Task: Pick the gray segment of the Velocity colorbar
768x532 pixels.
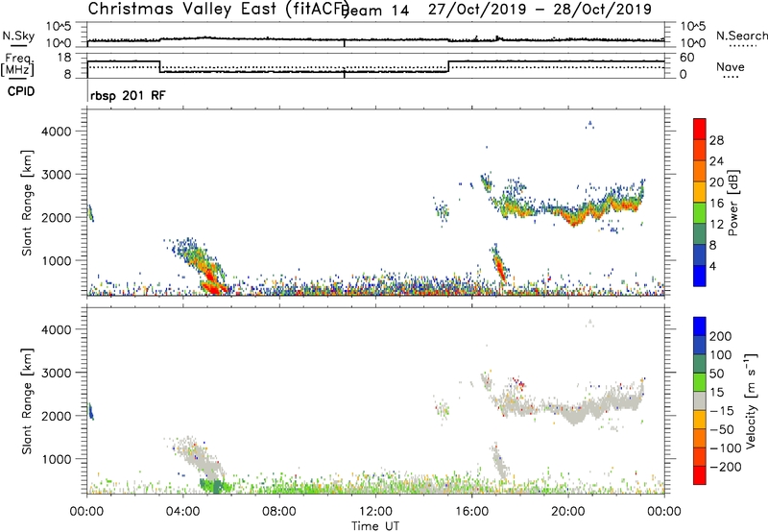Action: coord(700,400)
